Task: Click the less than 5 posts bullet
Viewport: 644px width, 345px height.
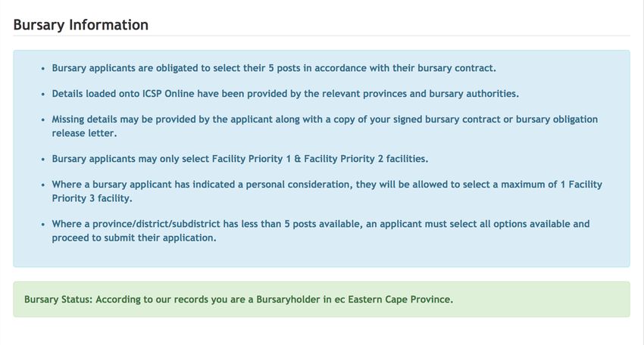Action: tap(320, 231)
